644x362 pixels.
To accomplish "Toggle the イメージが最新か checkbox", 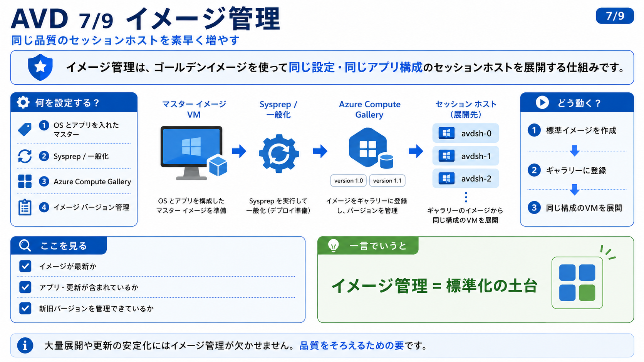I will click(x=25, y=266).
